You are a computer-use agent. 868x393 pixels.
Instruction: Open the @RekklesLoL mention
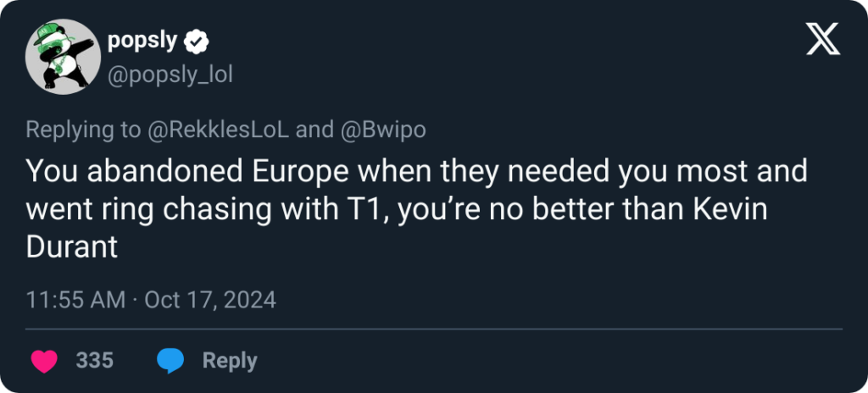219,130
